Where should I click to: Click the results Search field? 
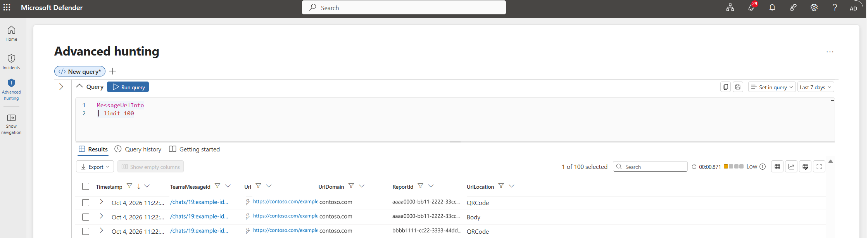tap(650, 167)
